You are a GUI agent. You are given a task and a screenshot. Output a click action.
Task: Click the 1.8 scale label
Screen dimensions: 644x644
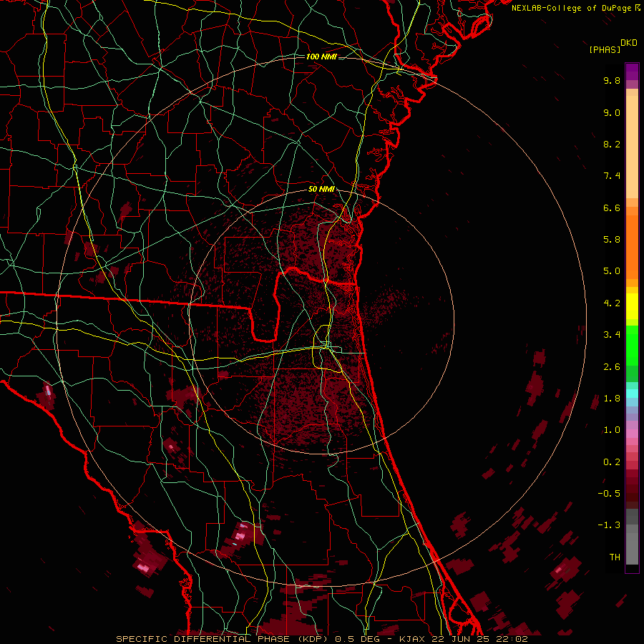[x=612, y=399]
